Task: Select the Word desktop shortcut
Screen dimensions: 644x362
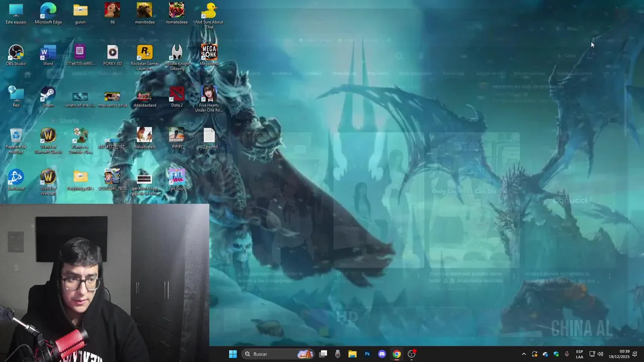Action: tap(48, 55)
